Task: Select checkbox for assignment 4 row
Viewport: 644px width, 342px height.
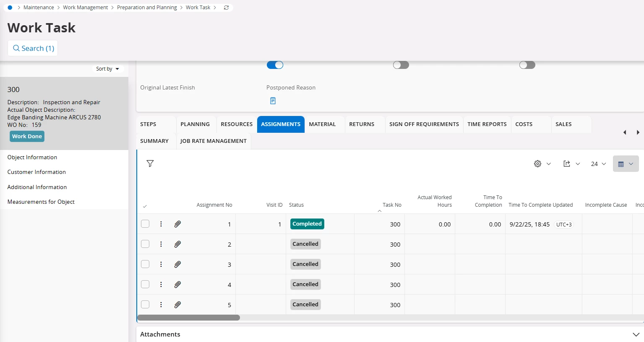Action: point(145,284)
